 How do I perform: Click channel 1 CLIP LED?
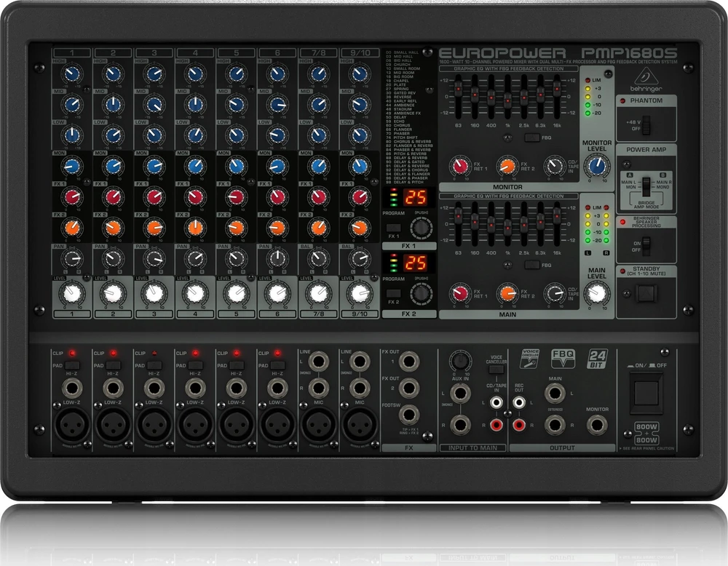tap(72, 353)
